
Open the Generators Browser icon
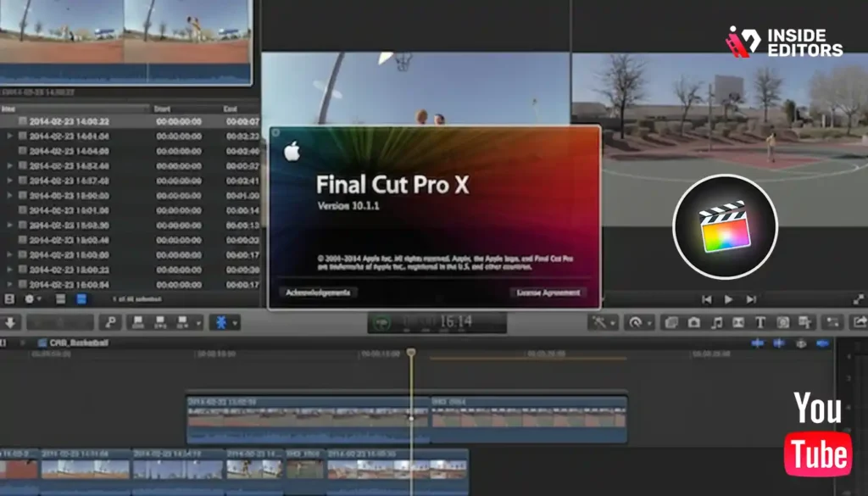(782, 322)
